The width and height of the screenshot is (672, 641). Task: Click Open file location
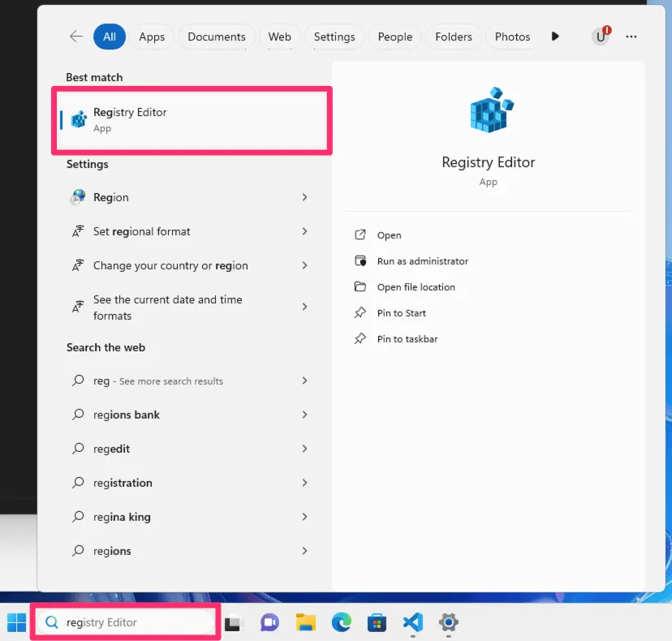click(416, 287)
